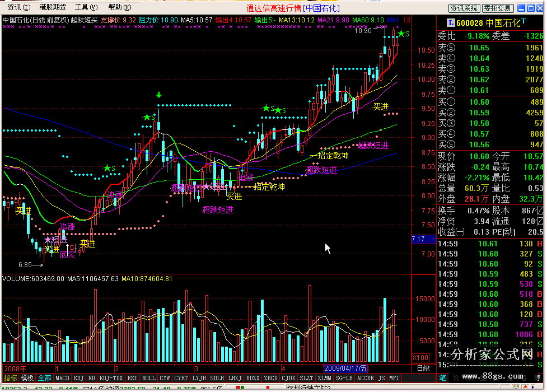
Task: Select the RSI indicator tab
Action: tap(132, 378)
